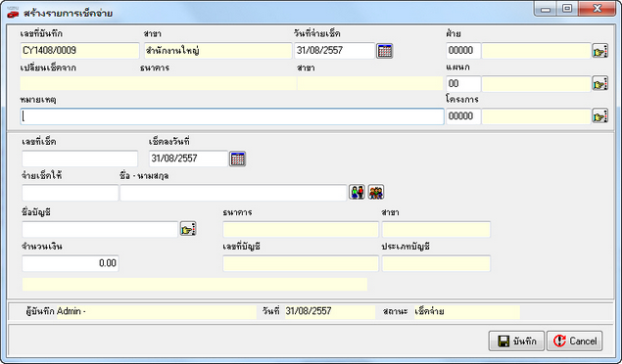Click the ฝ่าย code field 00000

(x=463, y=51)
